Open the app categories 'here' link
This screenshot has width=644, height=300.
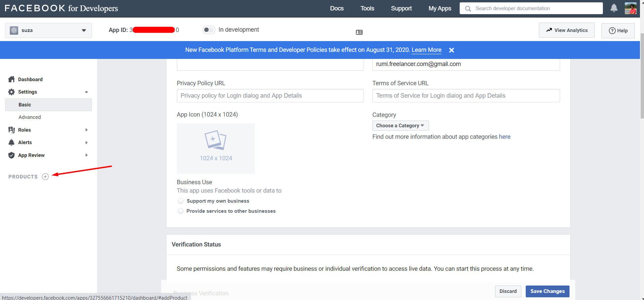pos(504,137)
